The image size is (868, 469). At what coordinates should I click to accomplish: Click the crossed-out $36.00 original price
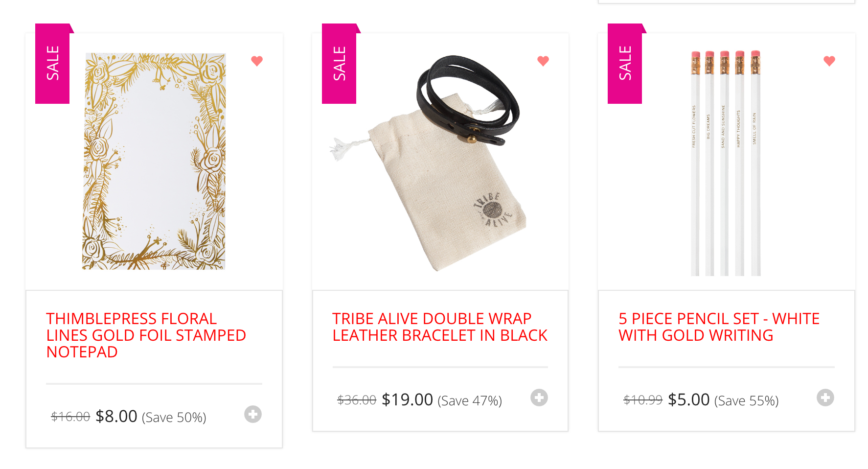[357, 400]
